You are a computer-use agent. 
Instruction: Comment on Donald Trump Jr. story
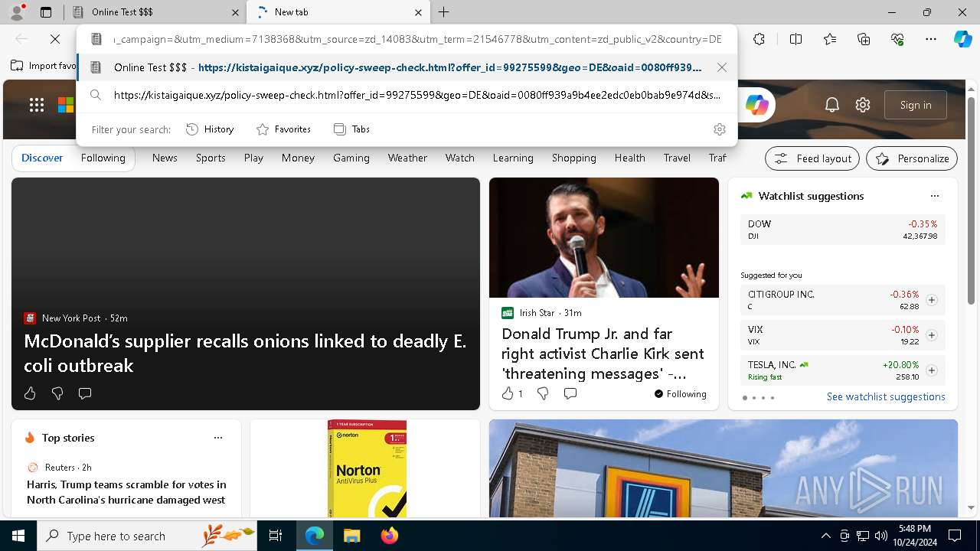pyautogui.click(x=570, y=393)
